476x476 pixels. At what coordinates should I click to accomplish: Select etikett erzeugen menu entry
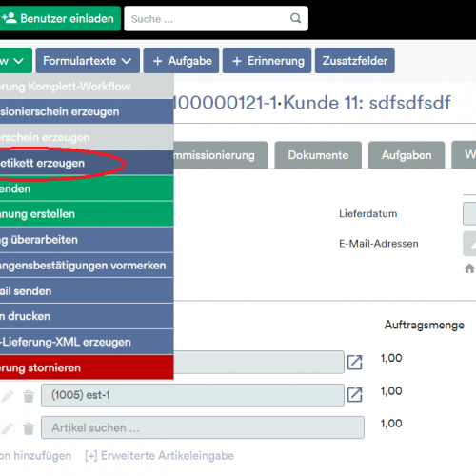87,163
